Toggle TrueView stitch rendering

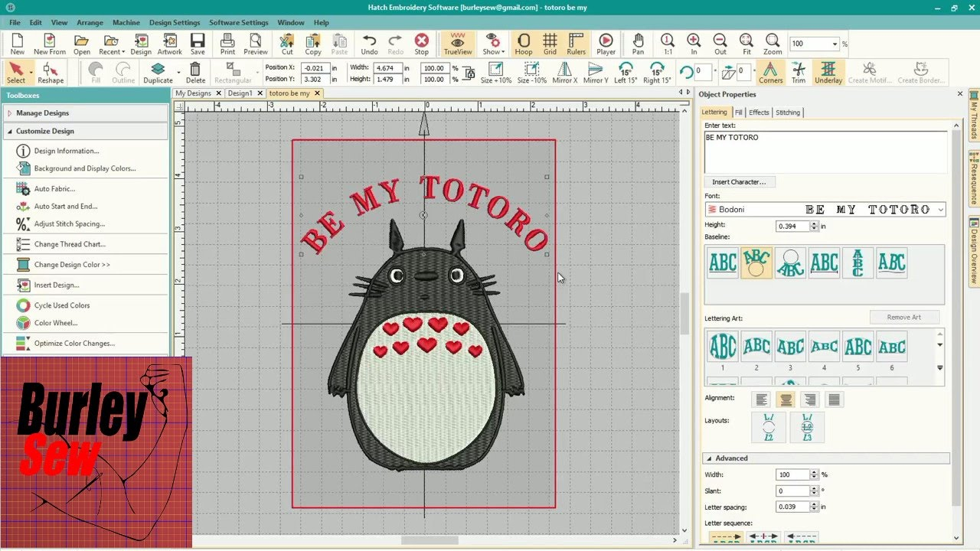click(x=458, y=44)
